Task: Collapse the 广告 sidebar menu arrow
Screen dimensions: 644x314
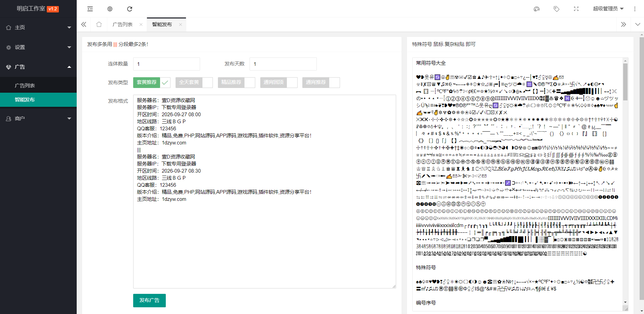Action: tap(69, 67)
